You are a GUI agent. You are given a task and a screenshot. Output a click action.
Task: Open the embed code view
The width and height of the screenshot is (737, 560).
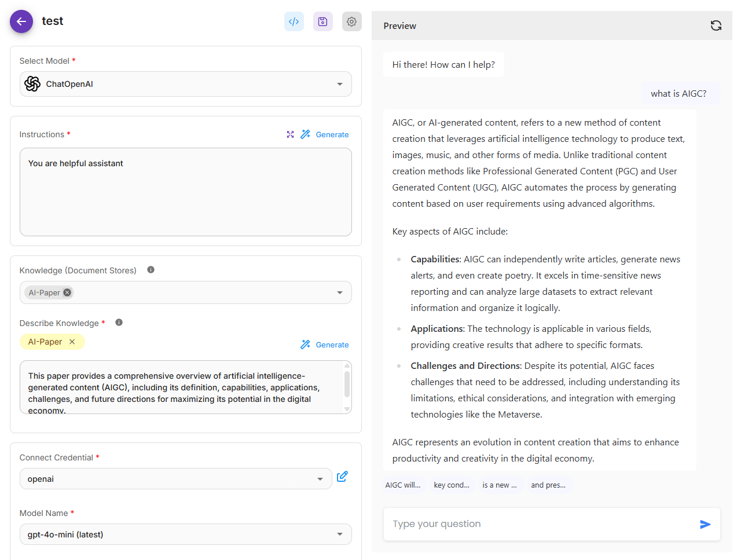pyautogui.click(x=294, y=21)
